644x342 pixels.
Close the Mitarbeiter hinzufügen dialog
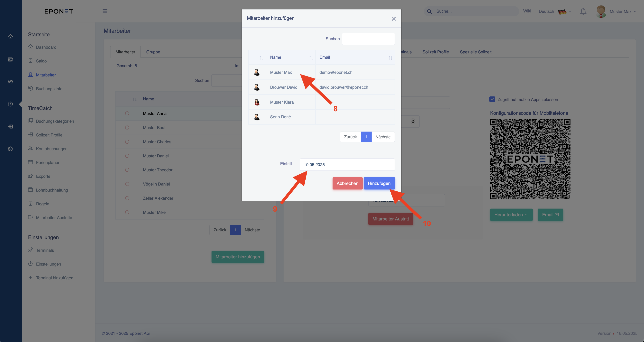[x=394, y=19]
